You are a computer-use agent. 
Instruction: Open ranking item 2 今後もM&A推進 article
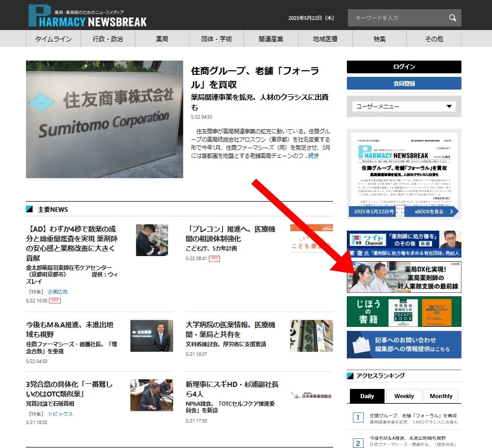pyautogui.click(x=413, y=441)
